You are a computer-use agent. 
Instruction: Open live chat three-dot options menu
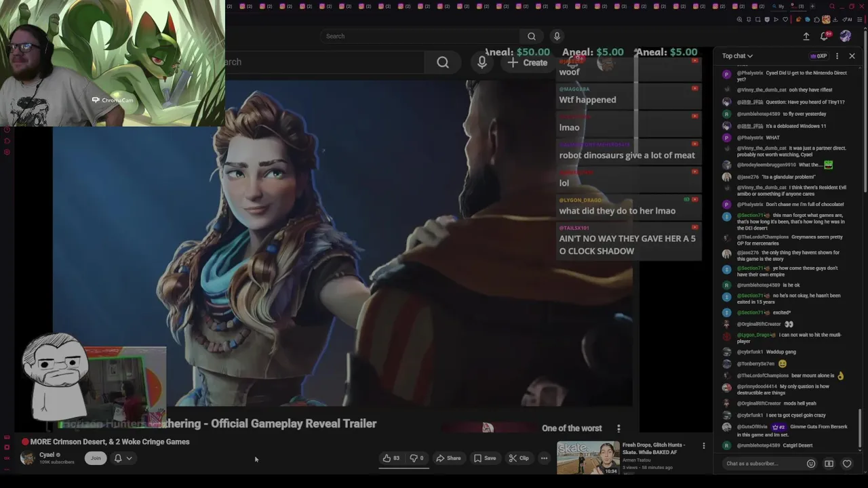point(837,56)
